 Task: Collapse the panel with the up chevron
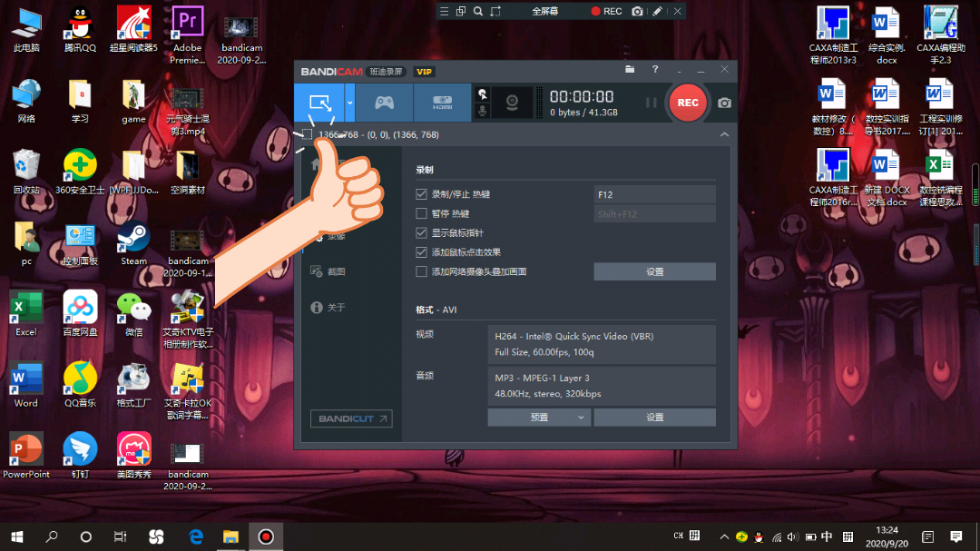[x=724, y=134]
